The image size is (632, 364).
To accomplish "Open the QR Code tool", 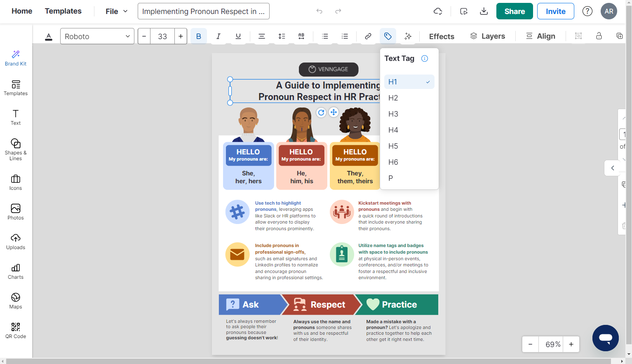I will (x=16, y=330).
